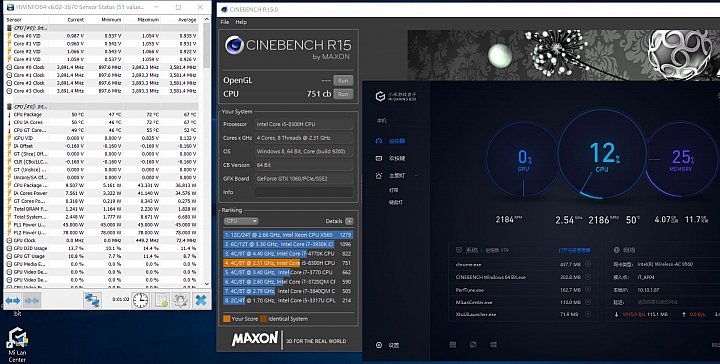Click the crossed-square icon in Mi Gaming Box footer
Viewport: 720px width, 364px height.
473,344
